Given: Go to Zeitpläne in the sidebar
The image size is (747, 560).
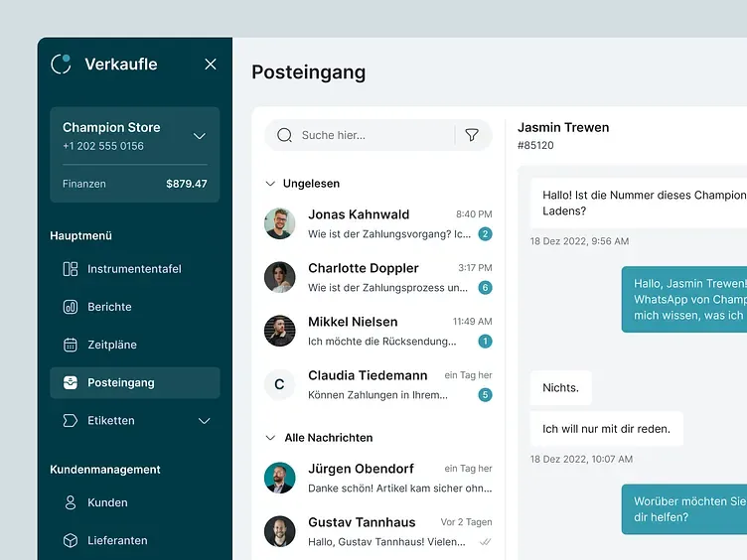Looking at the screenshot, I should click(x=135, y=345).
